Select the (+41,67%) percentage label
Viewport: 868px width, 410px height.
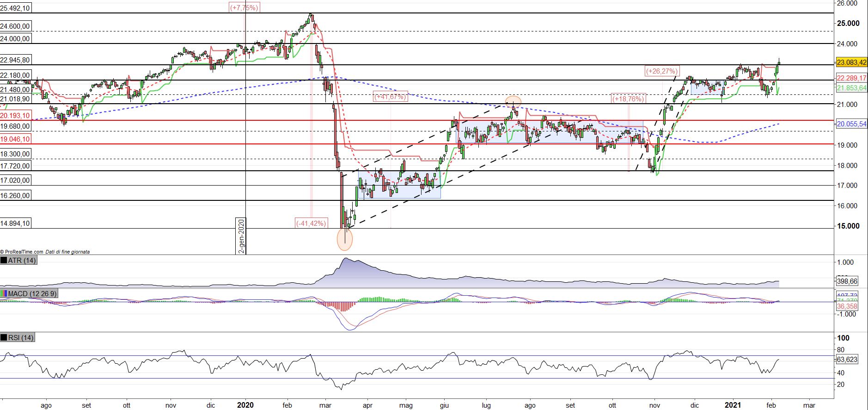(391, 97)
